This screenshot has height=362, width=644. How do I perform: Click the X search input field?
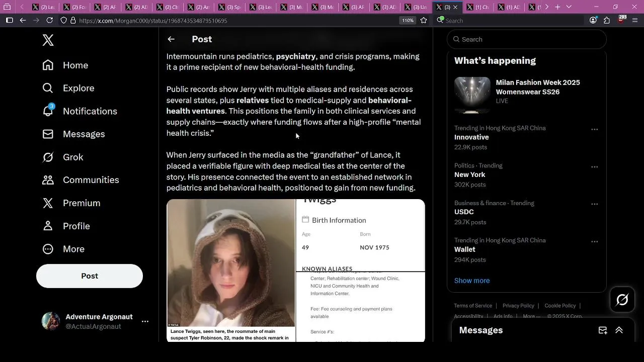tap(527, 39)
